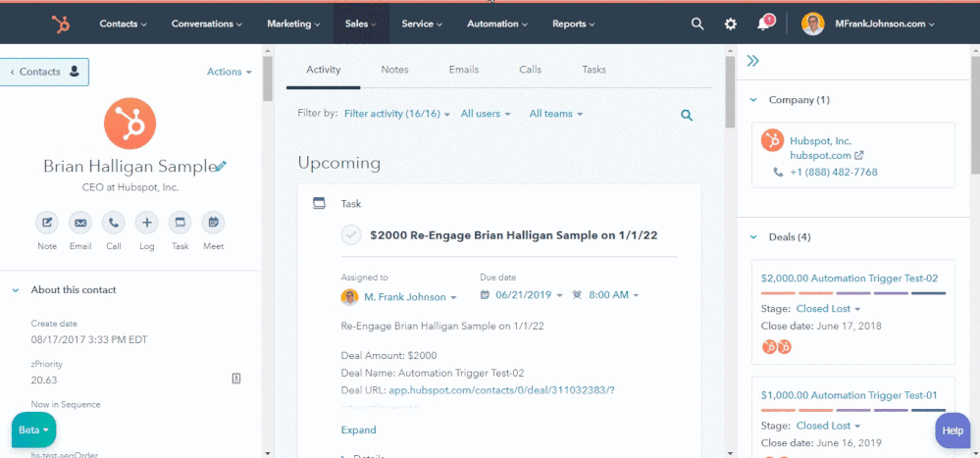Change stage of Automation Trigger Test-01 deal
Screen dimensions: 980x458
(828, 426)
